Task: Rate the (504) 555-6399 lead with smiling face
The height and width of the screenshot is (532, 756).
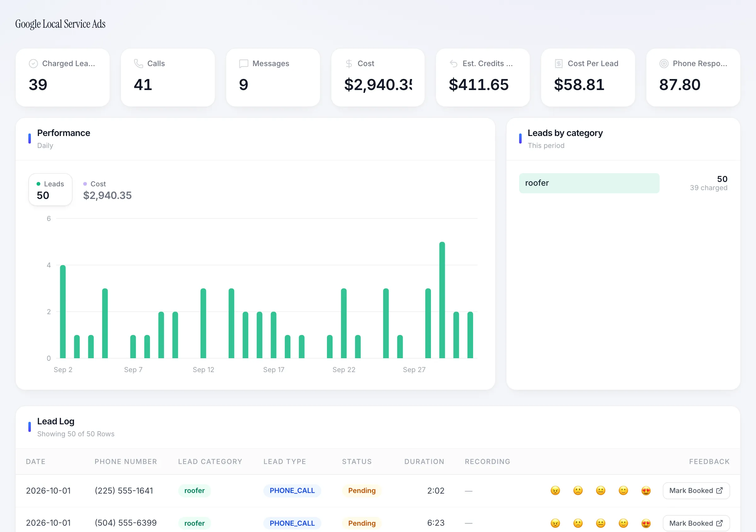Action: (x=623, y=523)
